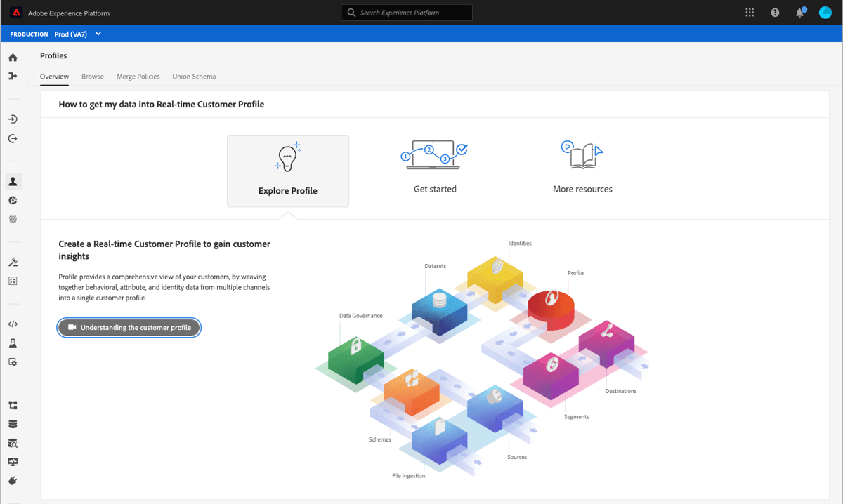The width and height of the screenshot is (843, 504).
Task: Expand the Prod (VA7) sandbox dropdown
Action: pyautogui.click(x=98, y=33)
